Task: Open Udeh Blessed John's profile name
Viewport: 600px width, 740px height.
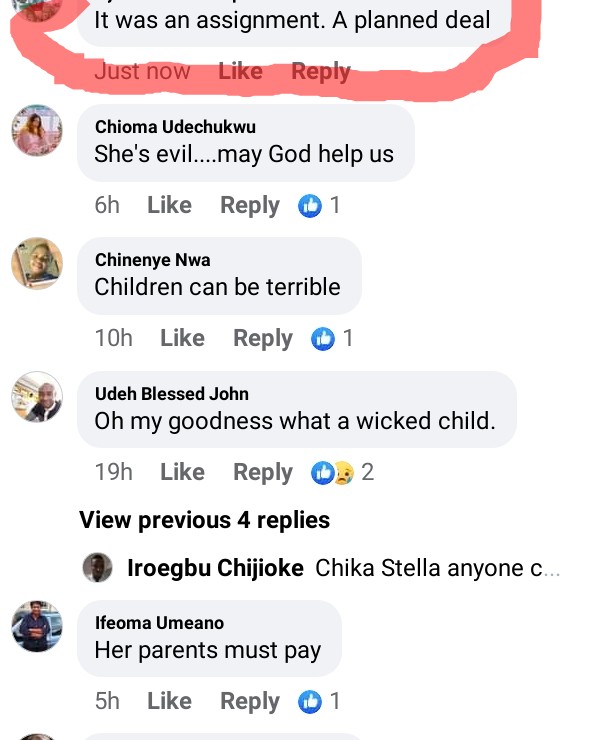Action: point(171,394)
